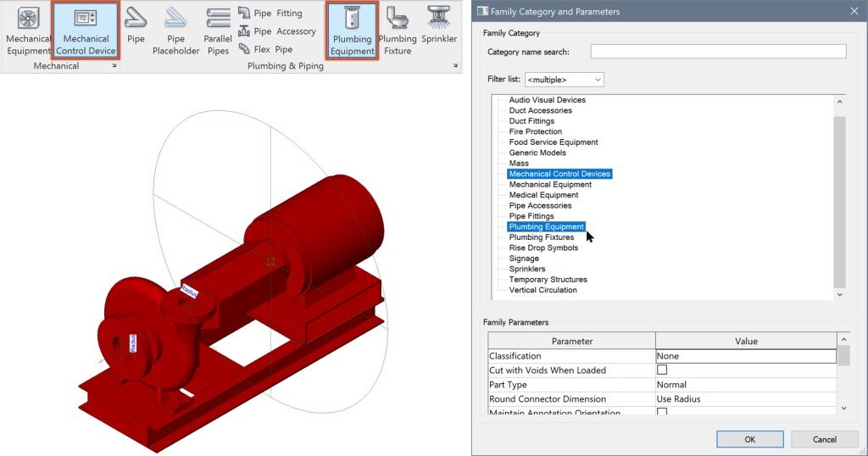Click the Plumbing Equipment ribbon button
Viewport: 868px width, 456px height.
coord(352,31)
